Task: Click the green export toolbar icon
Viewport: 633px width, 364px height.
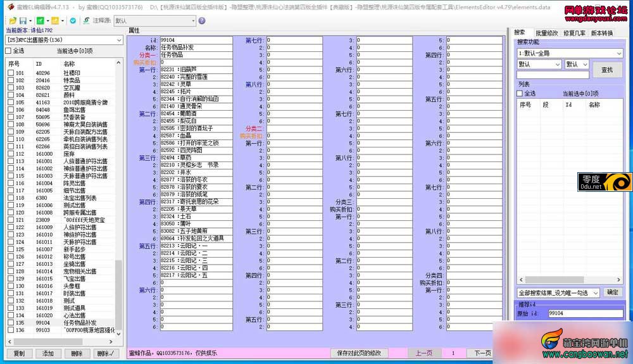Action: click(x=40, y=21)
